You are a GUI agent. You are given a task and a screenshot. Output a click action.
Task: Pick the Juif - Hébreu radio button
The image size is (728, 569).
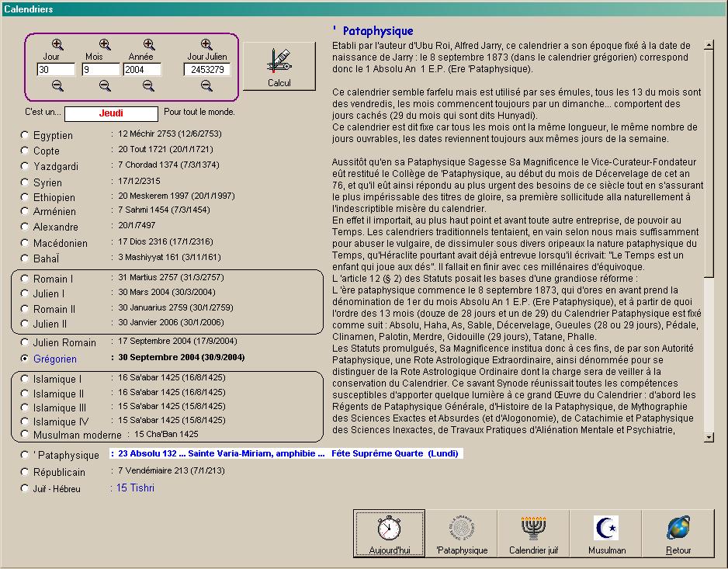(x=25, y=488)
